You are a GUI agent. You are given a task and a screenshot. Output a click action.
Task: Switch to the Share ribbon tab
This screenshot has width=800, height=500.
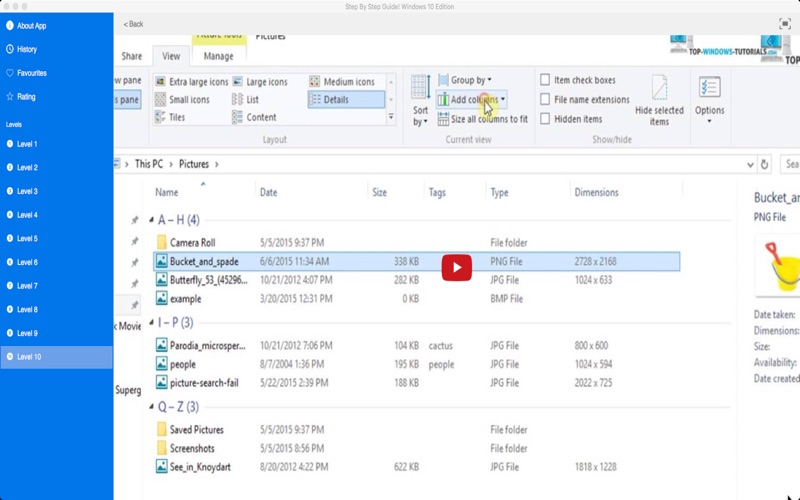pos(132,56)
